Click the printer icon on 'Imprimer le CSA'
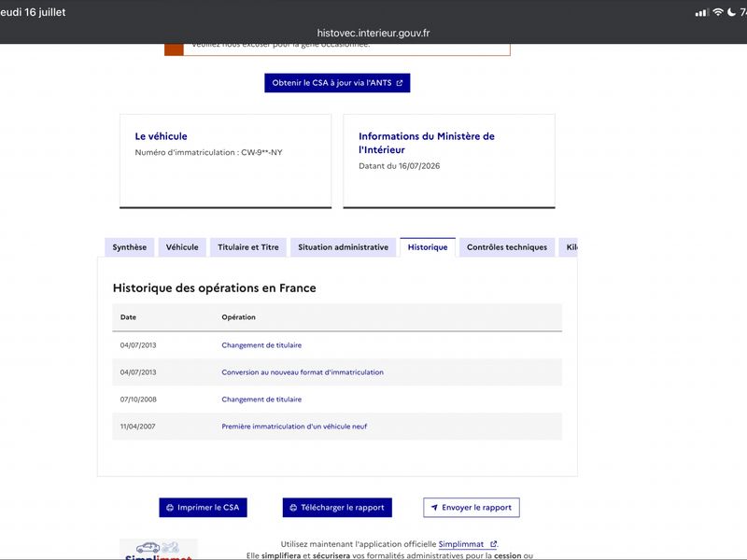The height and width of the screenshot is (560, 747). coord(170,508)
